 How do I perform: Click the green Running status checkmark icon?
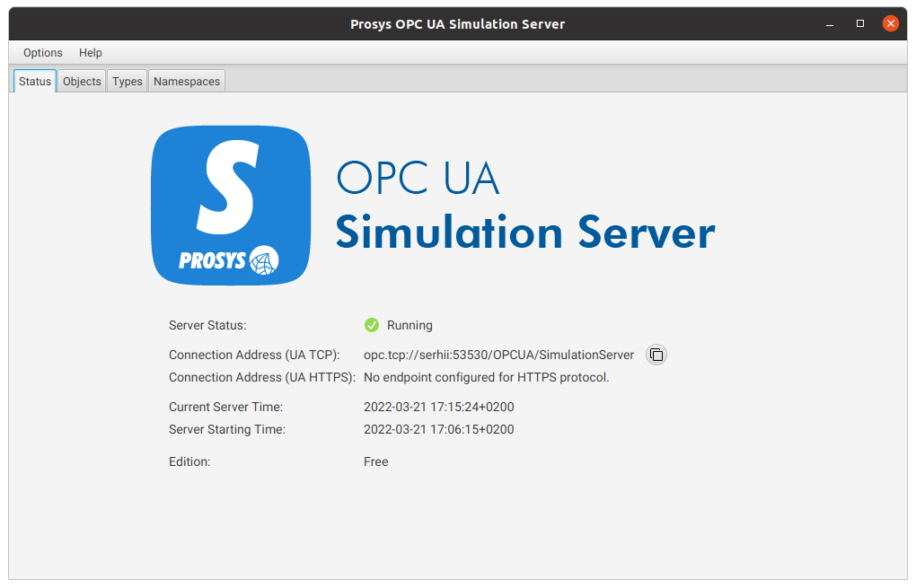(x=372, y=325)
